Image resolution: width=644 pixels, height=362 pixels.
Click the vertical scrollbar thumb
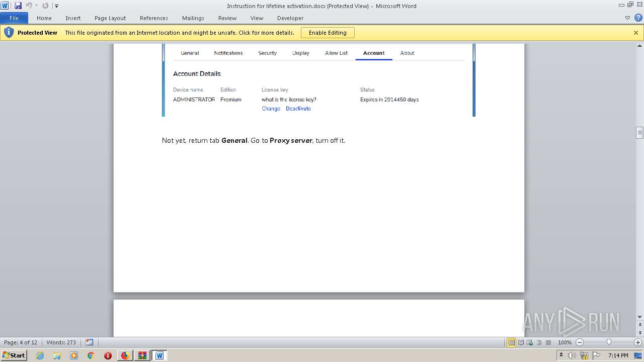pos(640,133)
